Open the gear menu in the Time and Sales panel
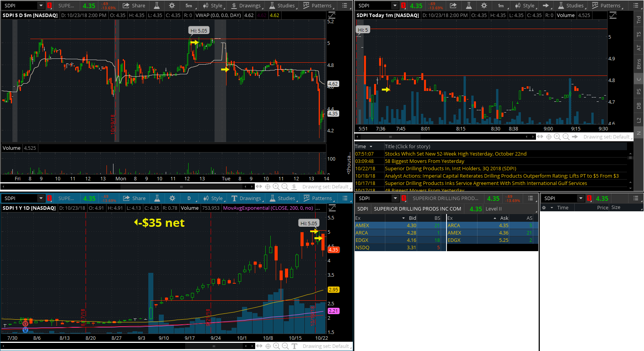The height and width of the screenshot is (351, 644). [x=544, y=207]
